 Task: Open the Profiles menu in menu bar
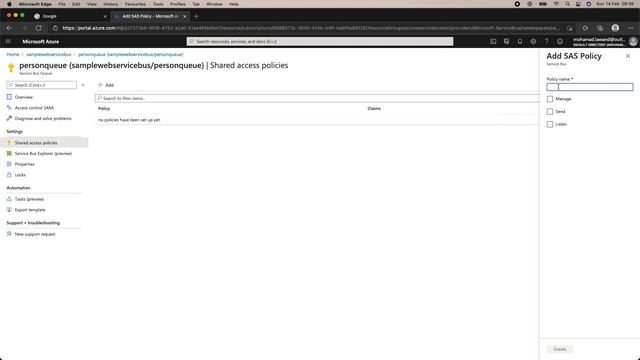(178, 4)
